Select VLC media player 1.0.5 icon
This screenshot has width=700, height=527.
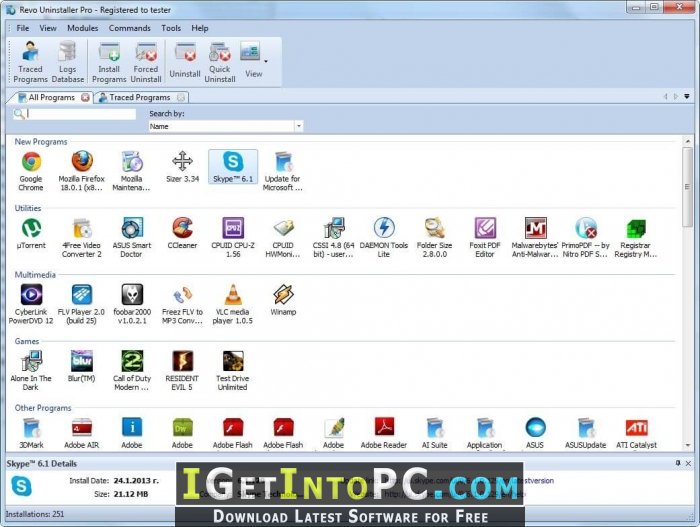233,304
